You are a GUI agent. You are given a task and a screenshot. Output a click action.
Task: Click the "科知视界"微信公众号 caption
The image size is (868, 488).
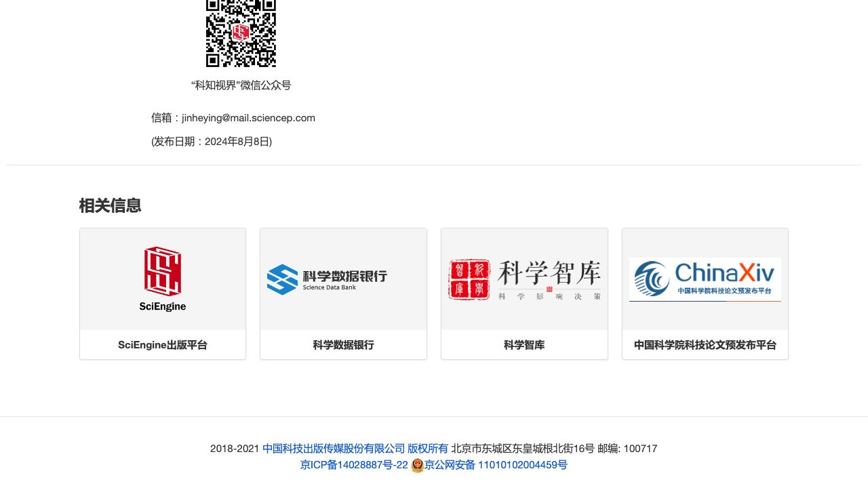pyautogui.click(x=241, y=85)
